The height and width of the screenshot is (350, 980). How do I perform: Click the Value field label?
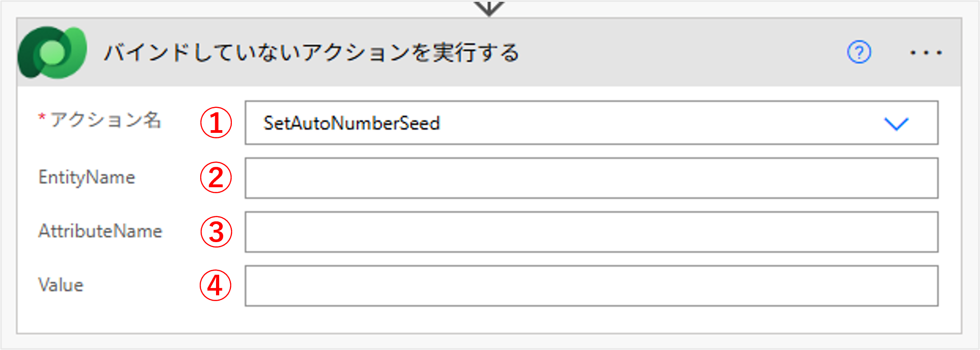click(61, 285)
